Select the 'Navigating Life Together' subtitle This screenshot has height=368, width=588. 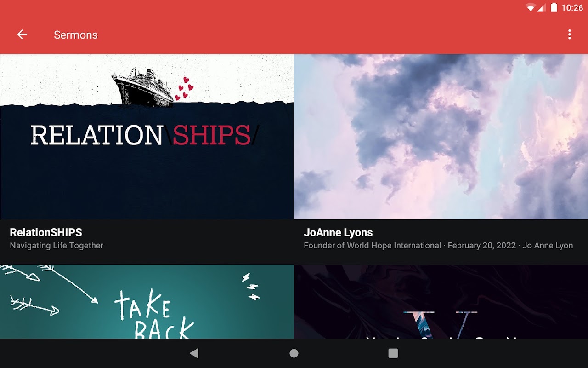click(x=57, y=246)
